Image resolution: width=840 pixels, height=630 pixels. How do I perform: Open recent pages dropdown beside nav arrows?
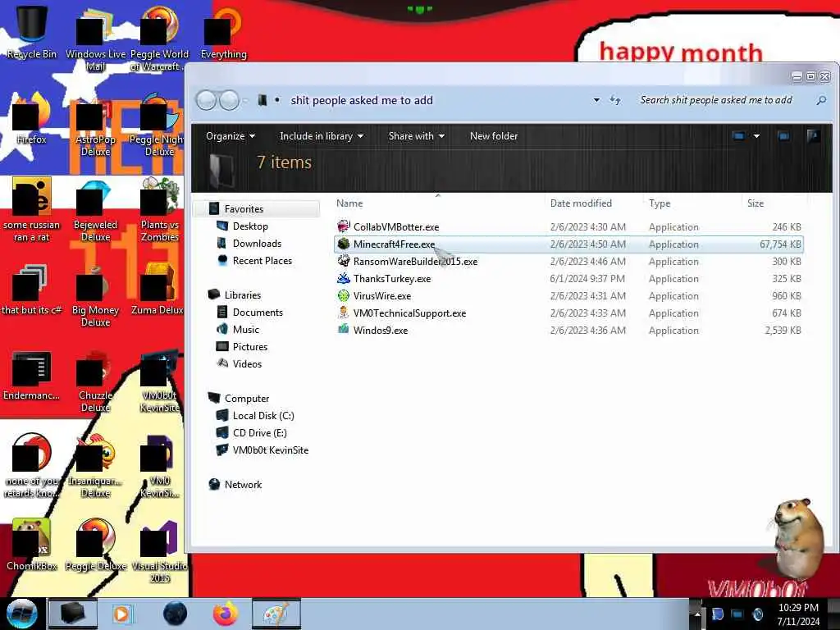(245, 101)
